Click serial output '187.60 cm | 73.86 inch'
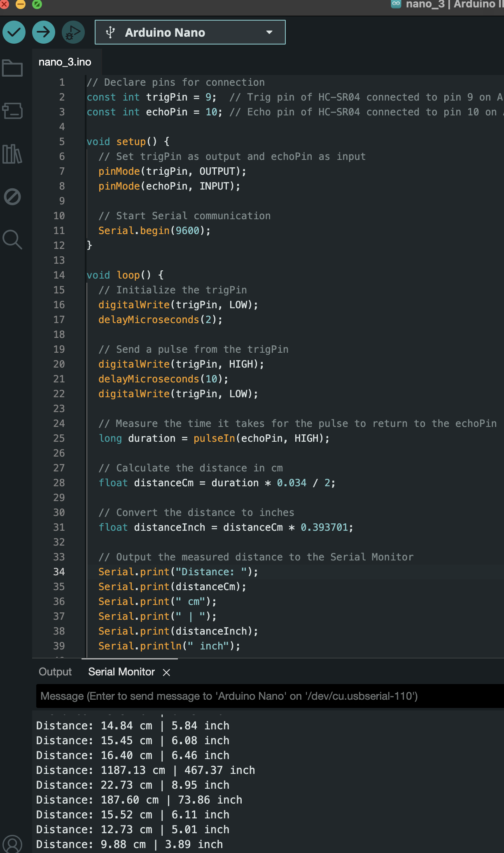This screenshot has height=853, width=504. tap(172, 800)
